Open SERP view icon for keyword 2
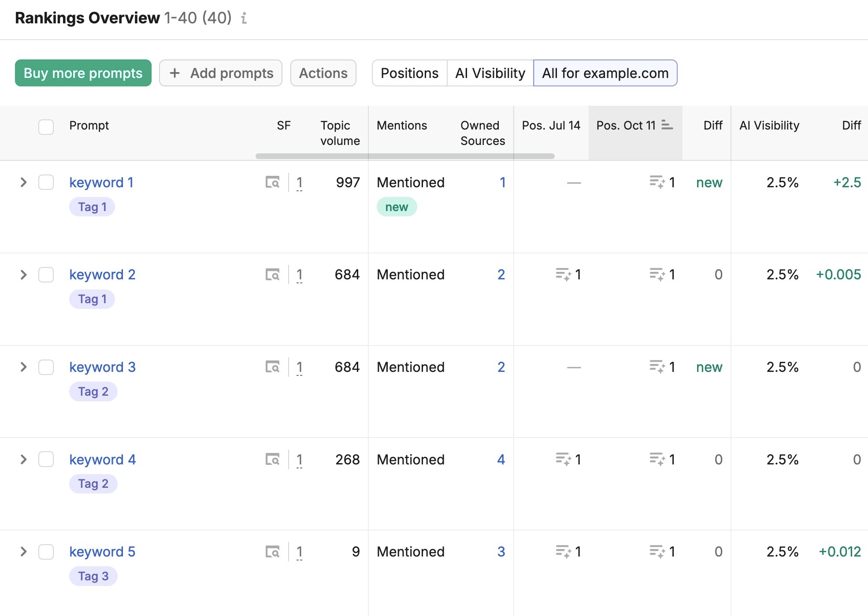The width and height of the screenshot is (868, 616). click(272, 275)
